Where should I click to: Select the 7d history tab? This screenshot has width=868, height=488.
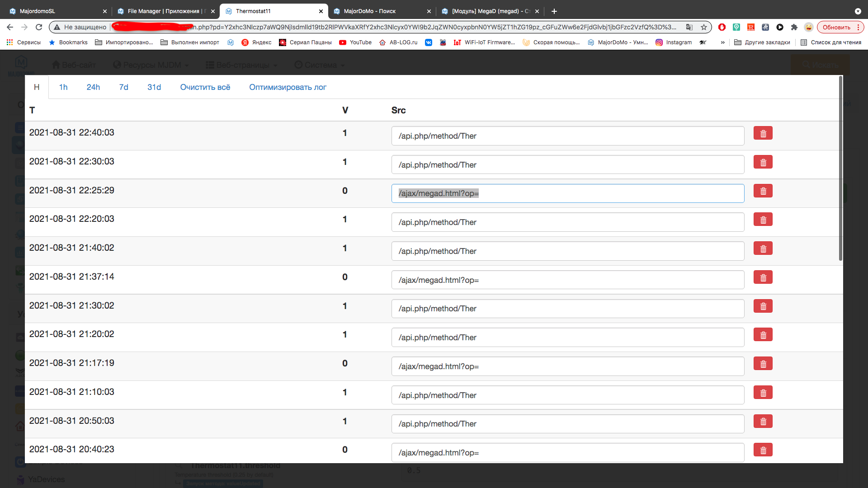tap(123, 87)
